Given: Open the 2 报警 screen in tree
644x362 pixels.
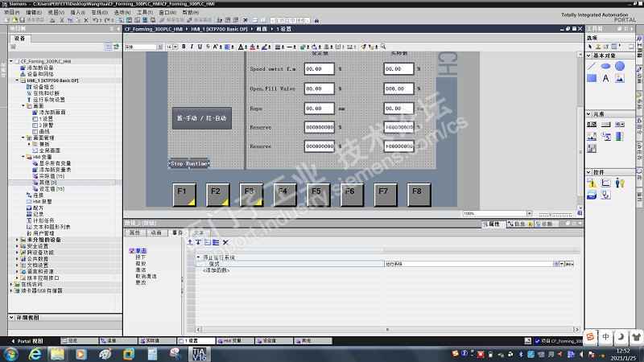Looking at the screenshot, I should (x=46, y=125).
